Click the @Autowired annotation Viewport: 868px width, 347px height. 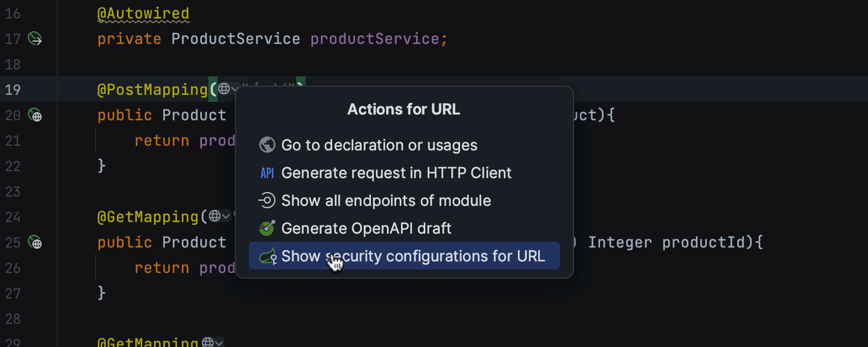pos(143,13)
